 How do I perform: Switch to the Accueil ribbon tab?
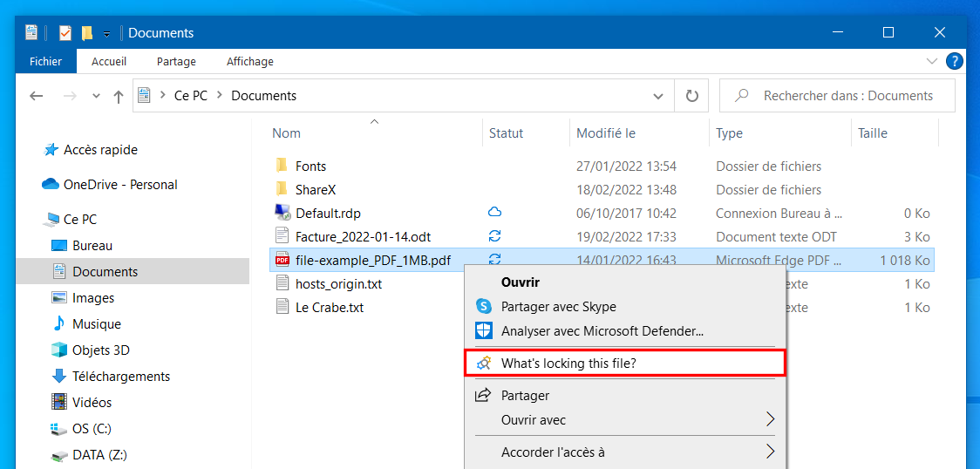coord(109,61)
